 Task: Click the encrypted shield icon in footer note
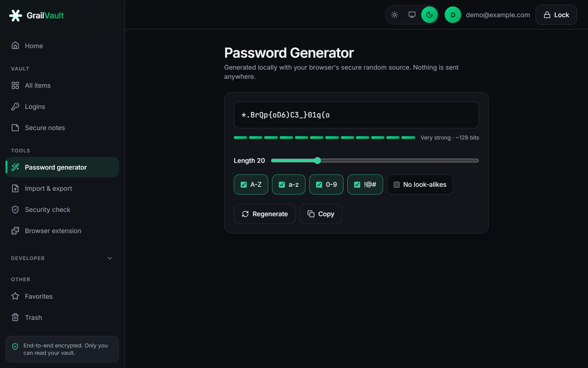(x=15, y=346)
